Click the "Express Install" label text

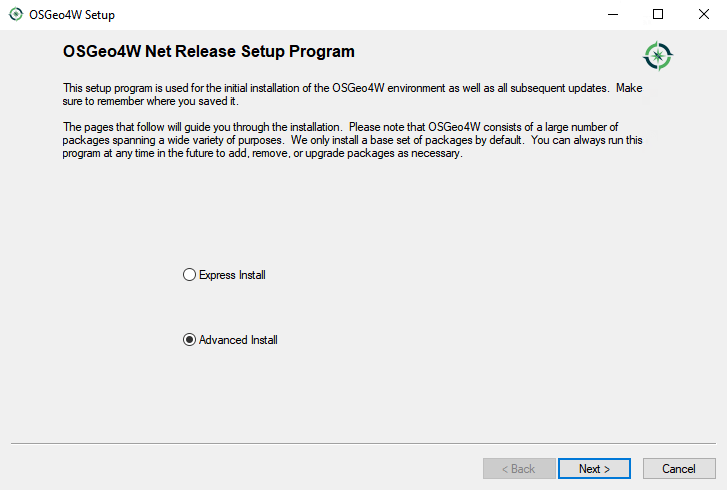click(x=232, y=275)
